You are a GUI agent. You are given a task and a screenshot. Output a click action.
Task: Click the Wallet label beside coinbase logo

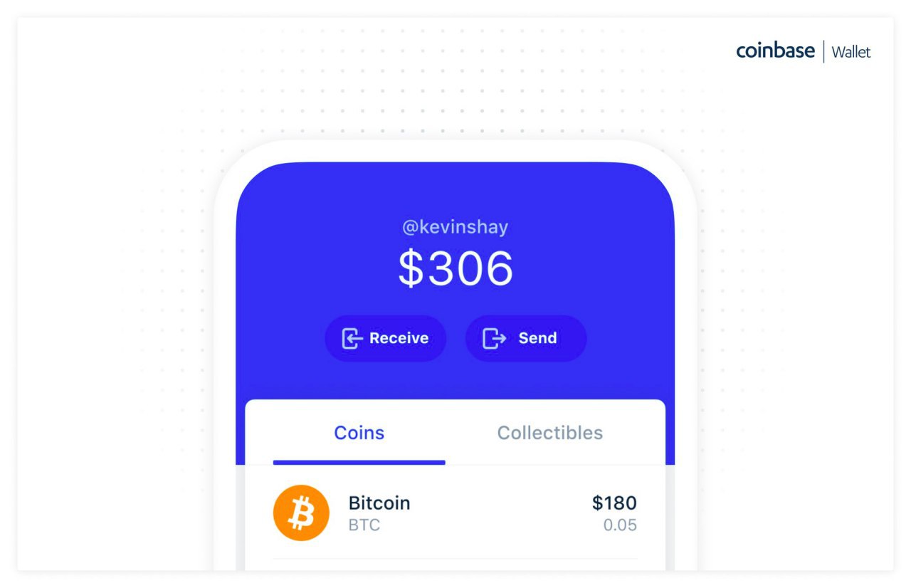pos(851,52)
